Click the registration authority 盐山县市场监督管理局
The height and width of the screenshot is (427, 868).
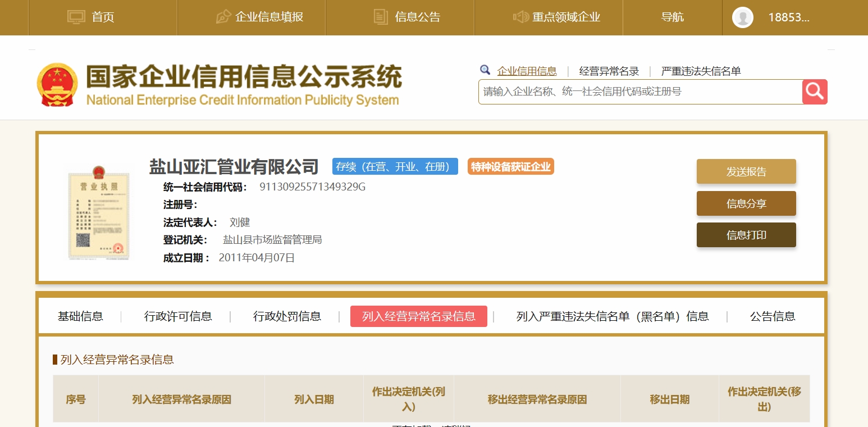[272, 240]
